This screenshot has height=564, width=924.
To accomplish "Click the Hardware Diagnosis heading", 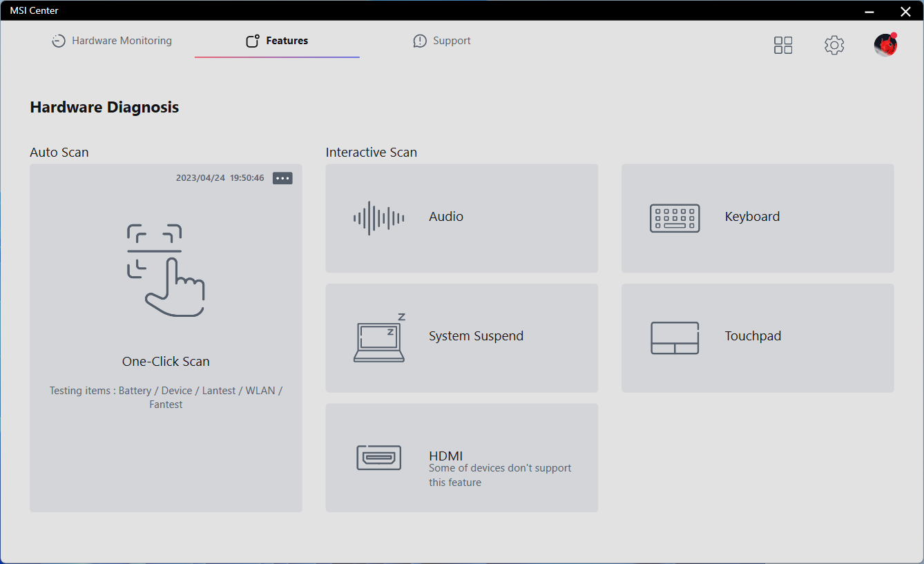I will [104, 107].
